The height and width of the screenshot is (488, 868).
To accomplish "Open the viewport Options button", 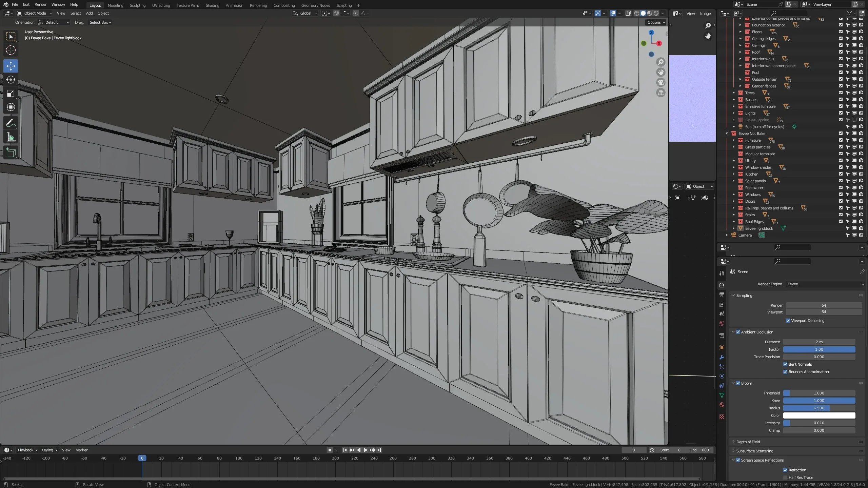I will coord(654,22).
